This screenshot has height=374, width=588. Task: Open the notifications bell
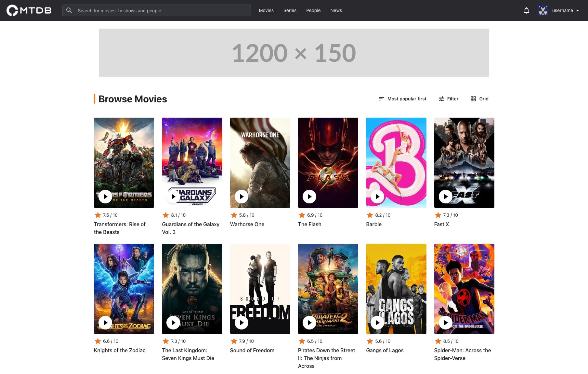527,10
